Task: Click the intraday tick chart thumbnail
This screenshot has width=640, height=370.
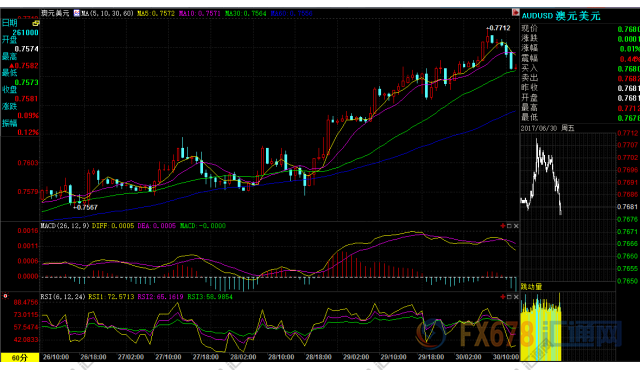Action: pyautogui.click(x=568, y=206)
